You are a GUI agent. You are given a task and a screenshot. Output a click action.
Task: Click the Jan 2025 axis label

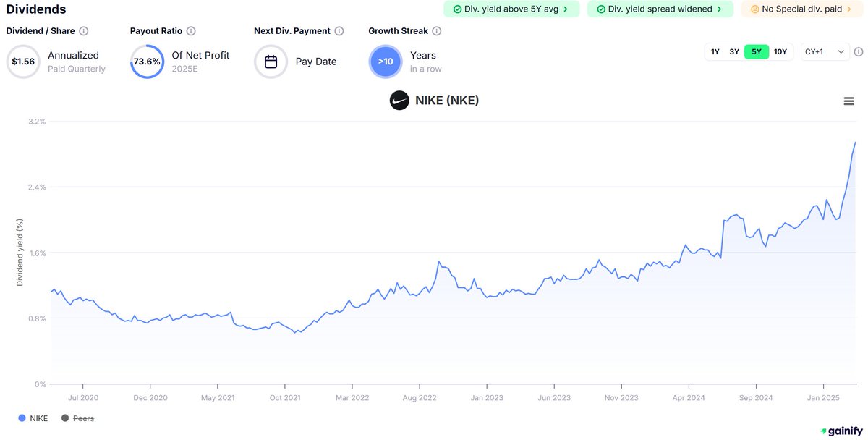click(x=823, y=397)
